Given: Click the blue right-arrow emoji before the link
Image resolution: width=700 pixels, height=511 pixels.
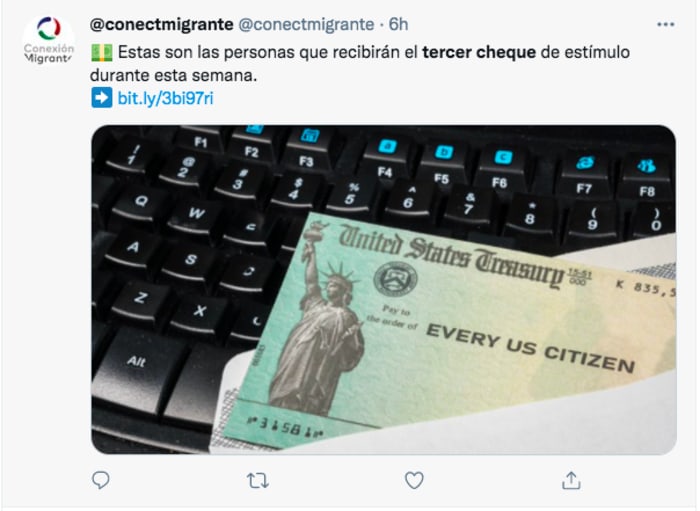Looking at the screenshot, I should click(x=102, y=98).
